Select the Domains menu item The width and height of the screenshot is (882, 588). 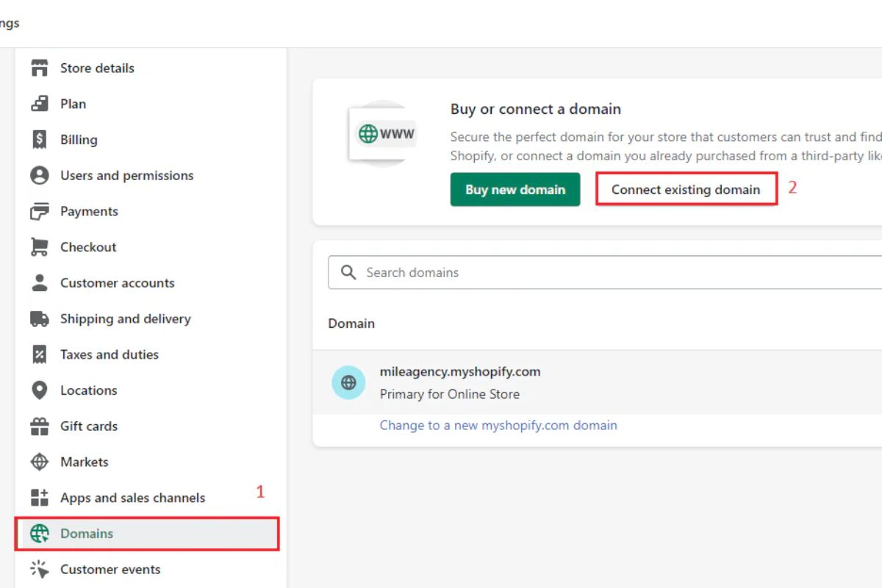point(87,534)
